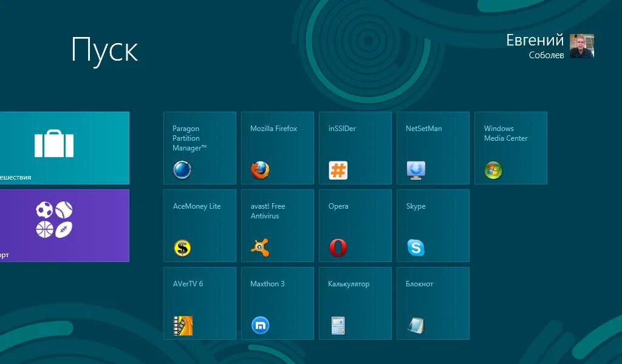The image size is (622, 364).
Task: Launch the Windows Media Center green orb icon
Action: 493,170
